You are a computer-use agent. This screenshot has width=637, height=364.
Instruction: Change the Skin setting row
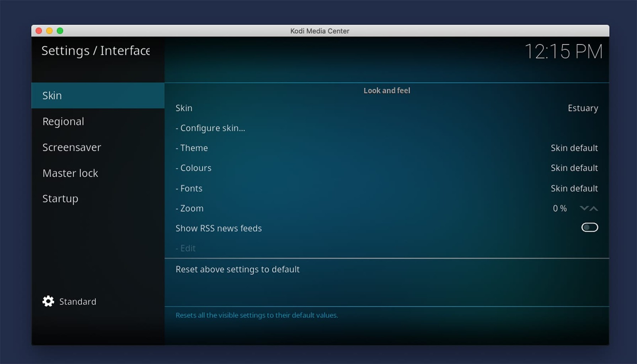pos(387,108)
